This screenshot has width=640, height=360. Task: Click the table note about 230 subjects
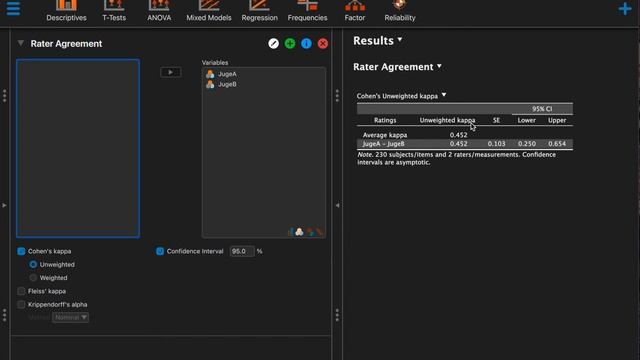point(456,158)
